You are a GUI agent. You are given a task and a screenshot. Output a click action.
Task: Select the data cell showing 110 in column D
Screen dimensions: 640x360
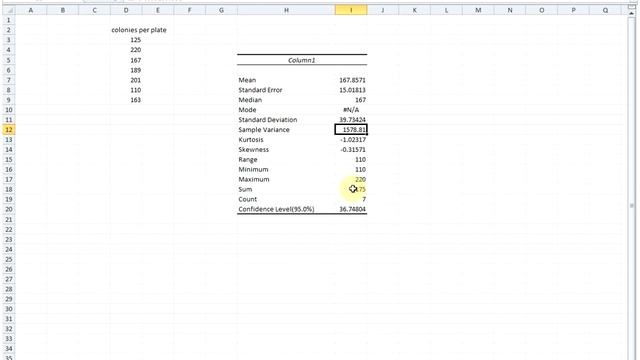coord(126,90)
